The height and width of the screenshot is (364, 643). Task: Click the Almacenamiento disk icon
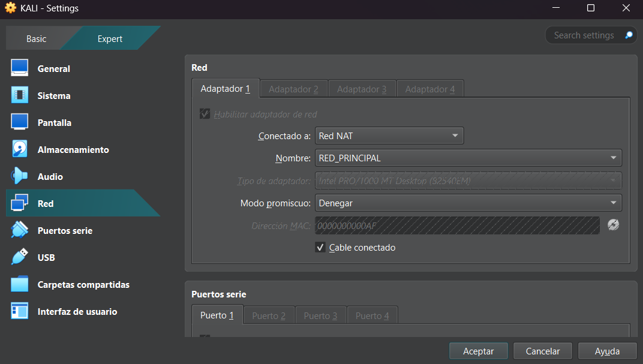click(20, 149)
